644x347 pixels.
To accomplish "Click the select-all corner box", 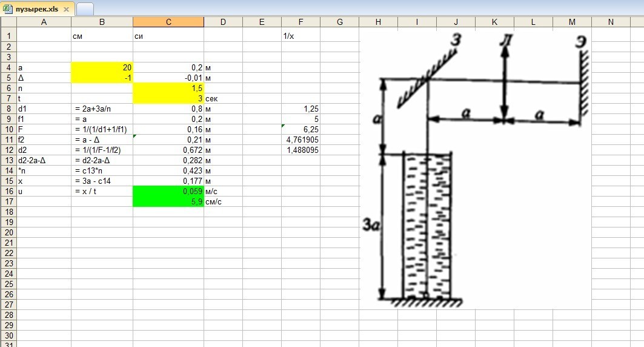I will coord(8,22).
